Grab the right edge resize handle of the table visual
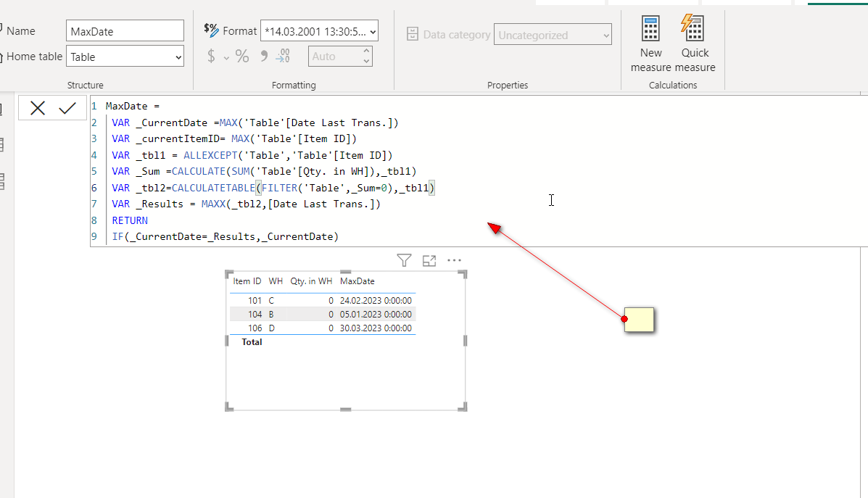 tap(465, 341)
